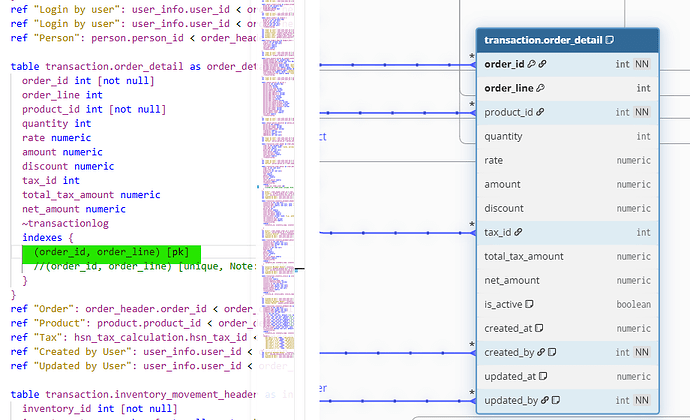Open the note icon in transaction.order_detail header
Viewport: 690px width, 420px height.
coord(609,40)
